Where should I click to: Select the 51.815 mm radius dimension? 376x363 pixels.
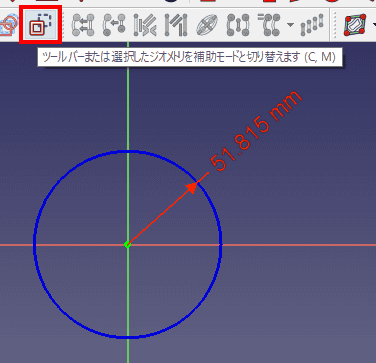(x=257, y=131)
